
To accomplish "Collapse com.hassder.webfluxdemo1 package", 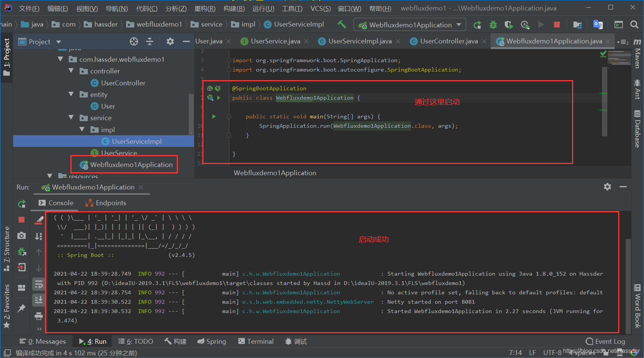I will 60,59.
